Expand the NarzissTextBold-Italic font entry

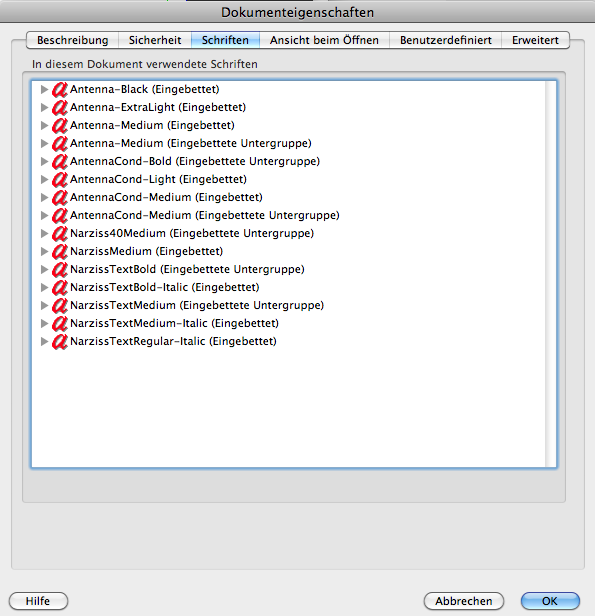click(x=44, y=288)
